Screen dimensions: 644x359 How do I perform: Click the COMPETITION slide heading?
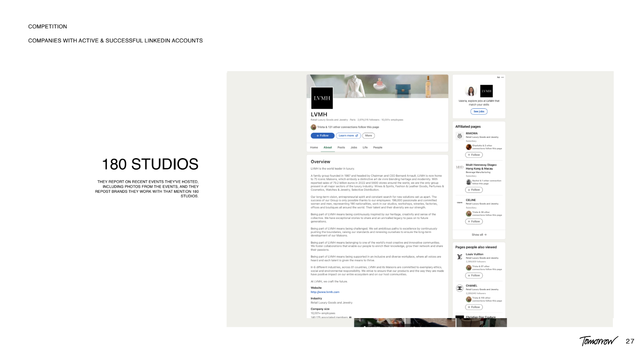tap(48, 27)
